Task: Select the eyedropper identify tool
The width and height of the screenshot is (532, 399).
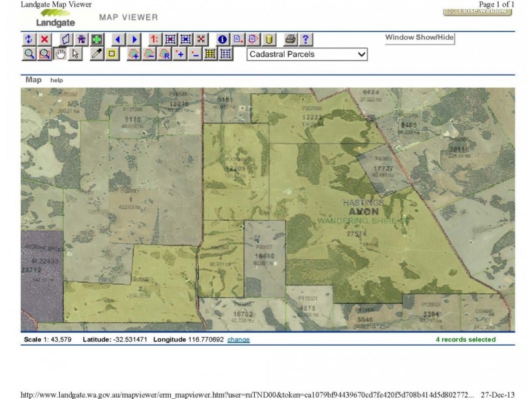Action: click(97, 55)
